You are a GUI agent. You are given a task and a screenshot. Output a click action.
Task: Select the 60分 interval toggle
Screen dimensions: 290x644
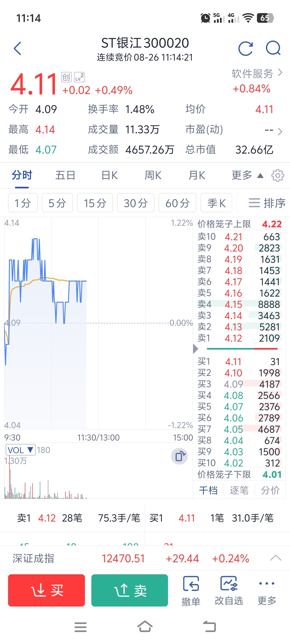(x=177, y=203)
